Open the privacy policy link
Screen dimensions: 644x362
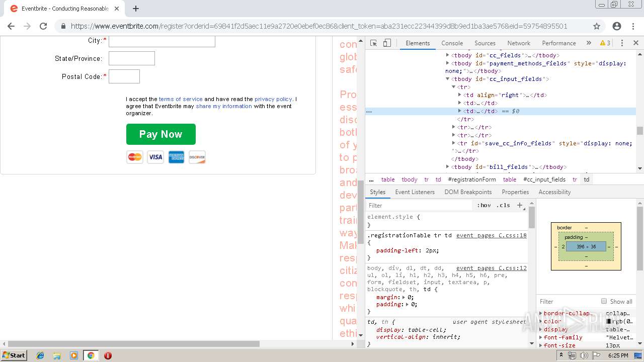tap(273, 99)
